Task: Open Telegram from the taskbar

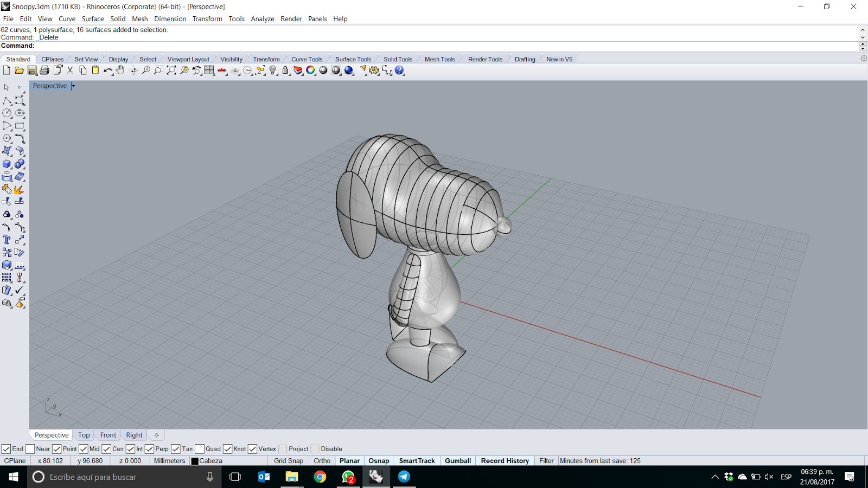Action: (x=404, y=477)
